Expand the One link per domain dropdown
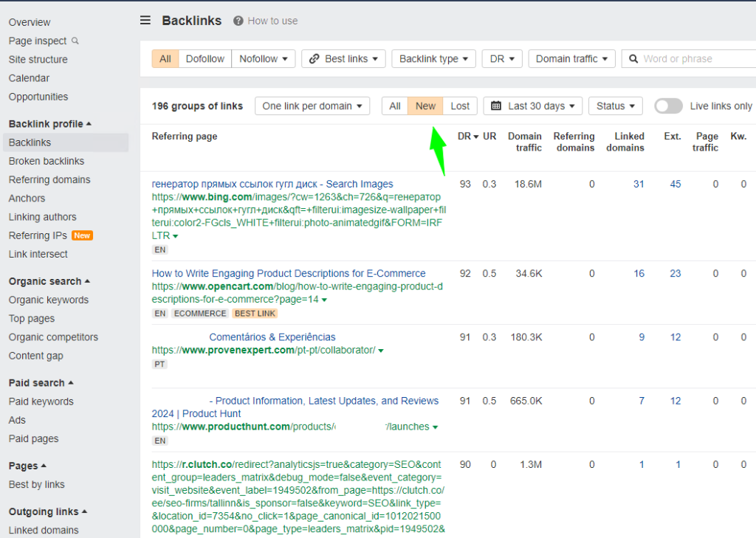The width and height of the screenshot is (756, 538). [312, 106]
